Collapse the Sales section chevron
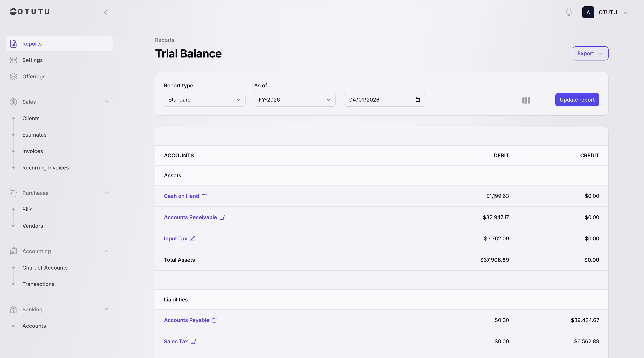This screenshot has width=644, height=358. pos(106,102)
